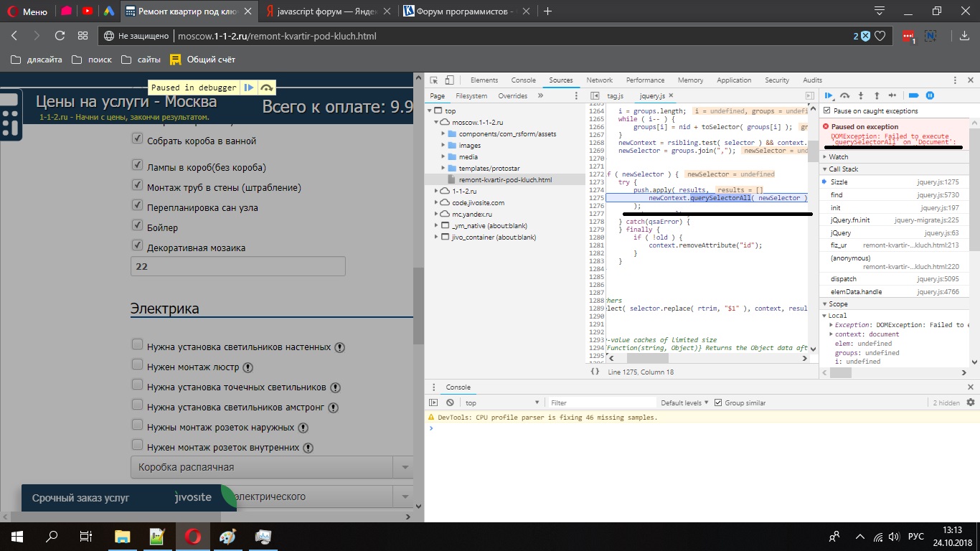Open 'Общий счёт' bookmark
Screen dimensions: 980x551
click(203, 60)
